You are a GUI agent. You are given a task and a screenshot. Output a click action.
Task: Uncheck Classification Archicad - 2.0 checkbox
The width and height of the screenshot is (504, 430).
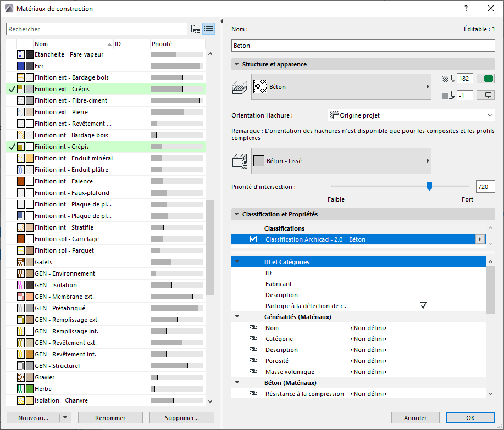[253, 239]
